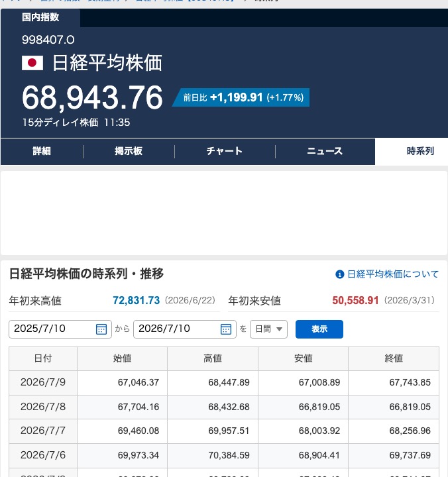Click closing value 67,743.85
The height and width of the screenshot is (477, 448).
[410, 382]
